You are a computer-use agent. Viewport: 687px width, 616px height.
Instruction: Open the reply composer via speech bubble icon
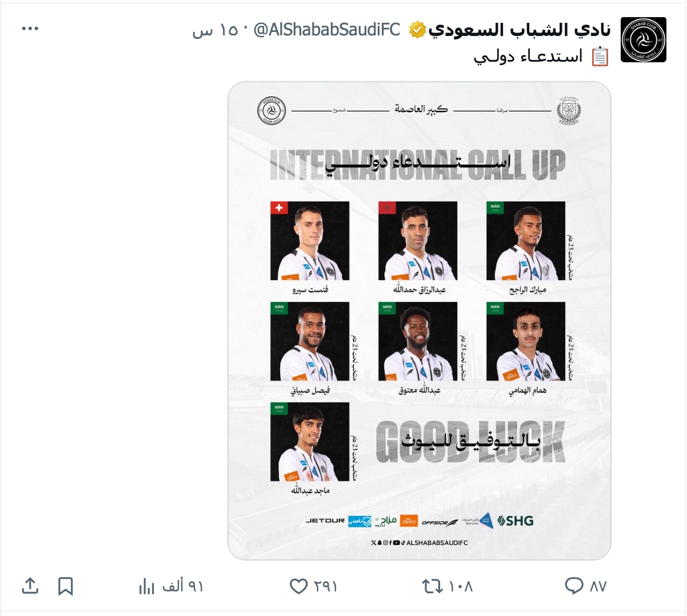pos(574,586)
